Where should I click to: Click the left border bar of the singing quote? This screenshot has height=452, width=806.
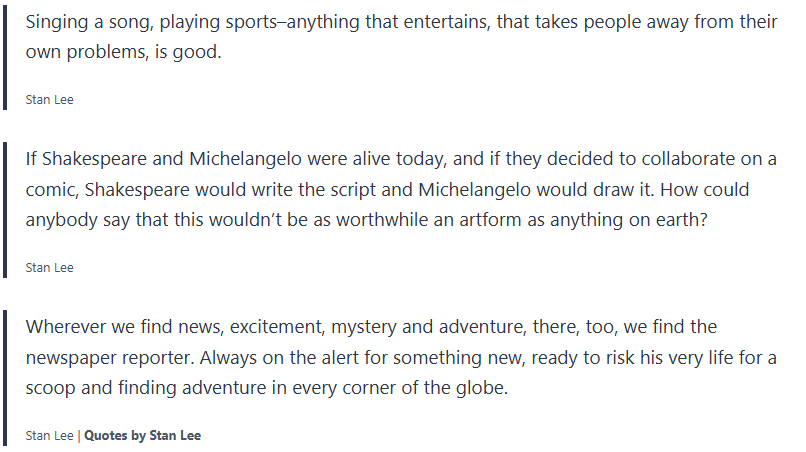point(6,58)
